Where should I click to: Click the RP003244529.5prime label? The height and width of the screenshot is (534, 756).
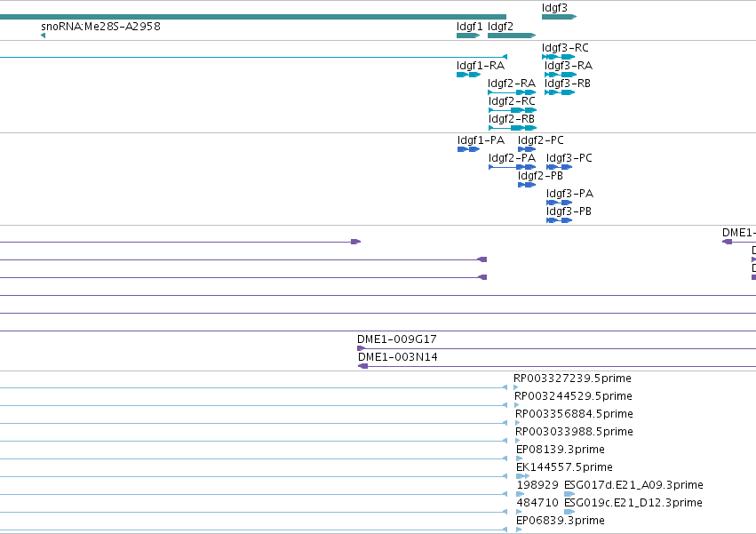click(x=573, y=396)
